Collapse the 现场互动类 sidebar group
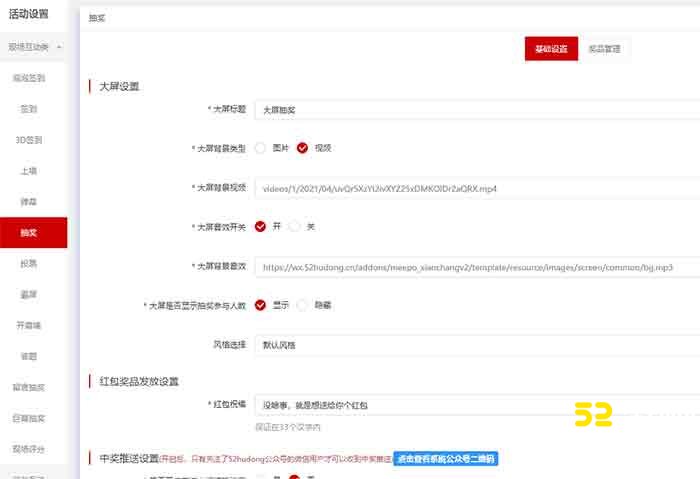The image size is (700, 479). tap(33, 46)
